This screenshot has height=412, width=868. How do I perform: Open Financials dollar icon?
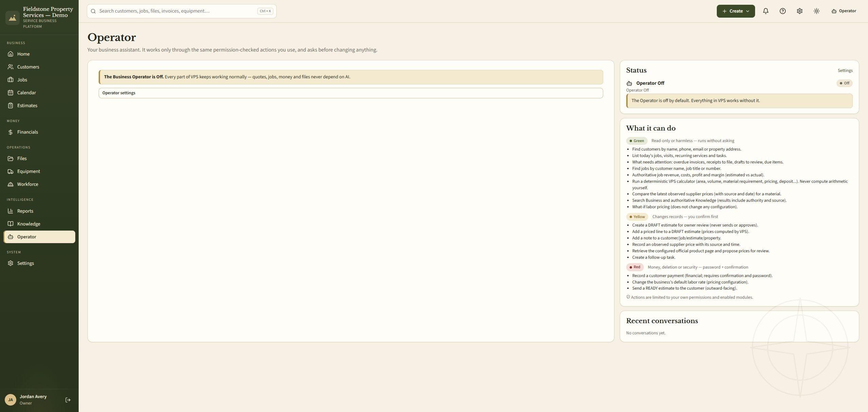11,132
